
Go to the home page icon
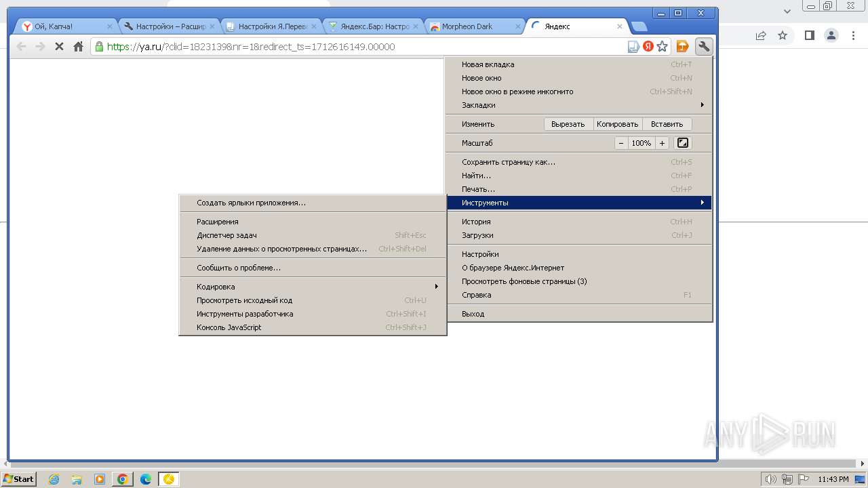(79, 46)
